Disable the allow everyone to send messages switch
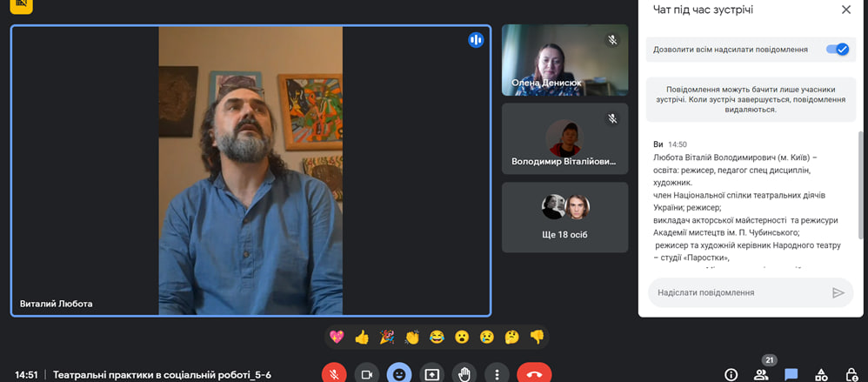The width and height of the screenshot is (868, 382). 837,50
